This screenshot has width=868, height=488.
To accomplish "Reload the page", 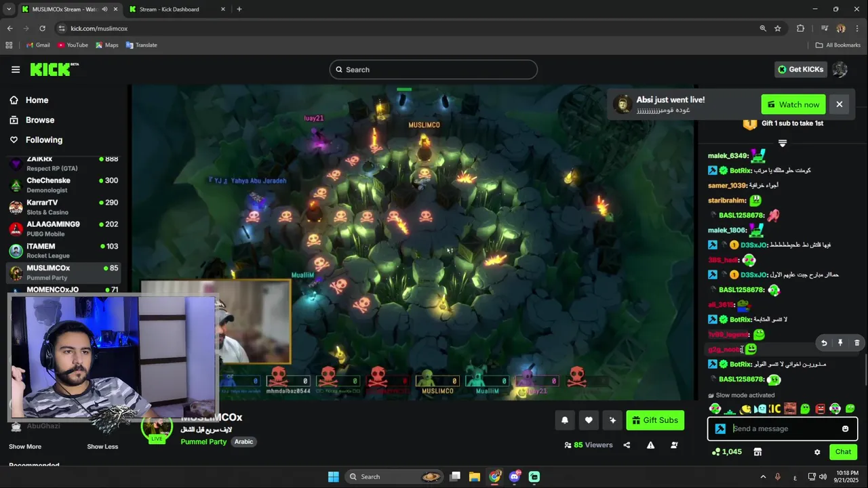I will click(x=42, y=28).
